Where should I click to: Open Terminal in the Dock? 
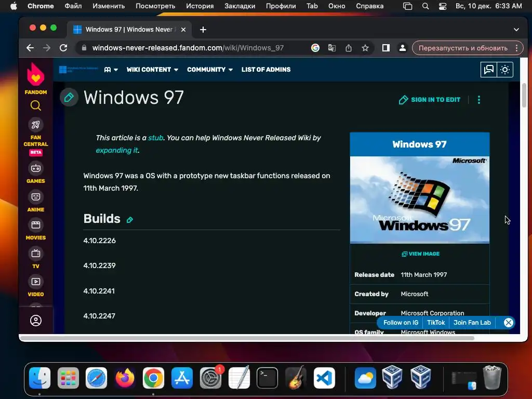click(x=267, y=378)
